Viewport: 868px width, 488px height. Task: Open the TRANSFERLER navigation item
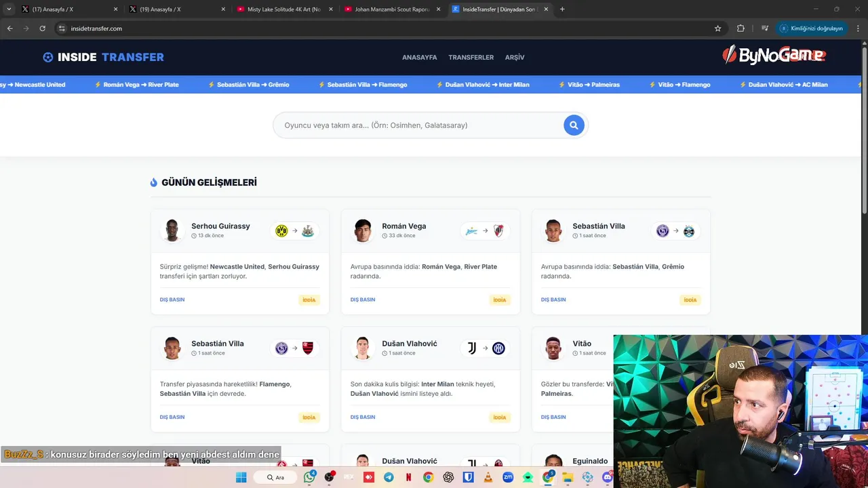click(x=471, y=58)
